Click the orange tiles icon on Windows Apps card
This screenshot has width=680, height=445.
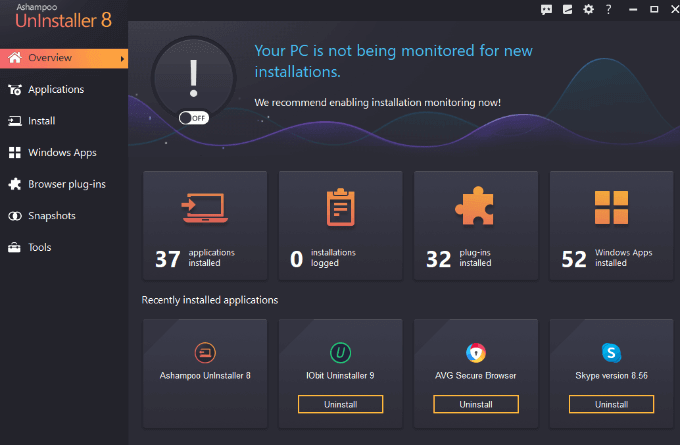(611, 207)
